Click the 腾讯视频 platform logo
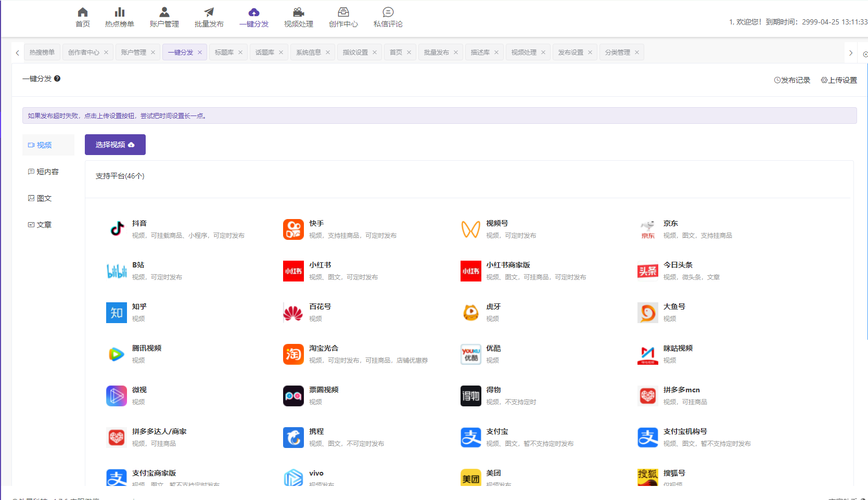Screen dimensions: 868x500 pyautogui.click(x=117, y=354)
